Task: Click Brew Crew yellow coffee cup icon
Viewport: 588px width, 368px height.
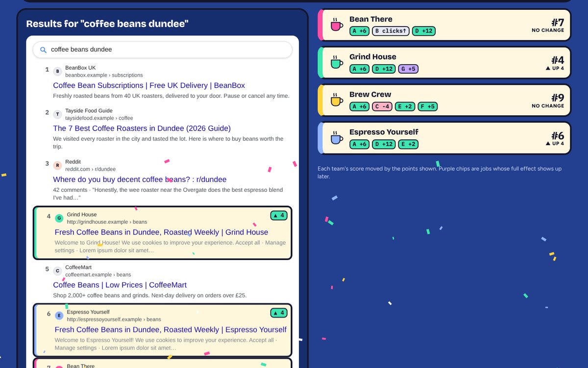Action: pyautogui.click(x=337, y=100)
